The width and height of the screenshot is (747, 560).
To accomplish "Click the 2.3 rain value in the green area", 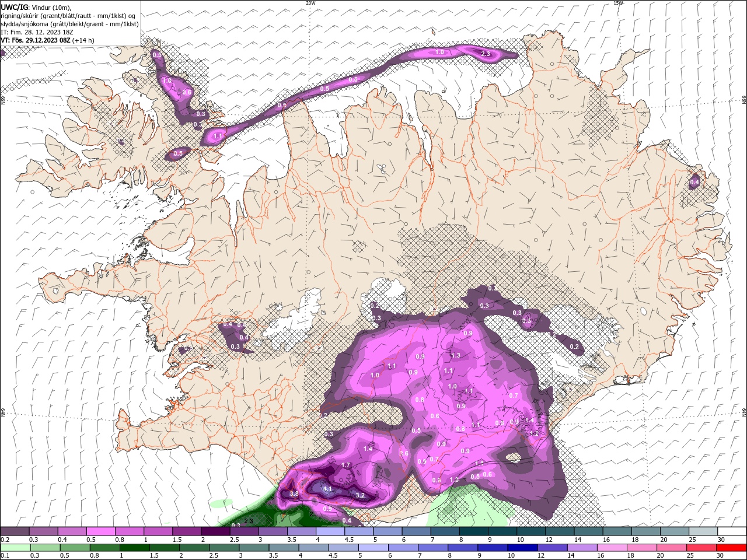I will point(248,520).
